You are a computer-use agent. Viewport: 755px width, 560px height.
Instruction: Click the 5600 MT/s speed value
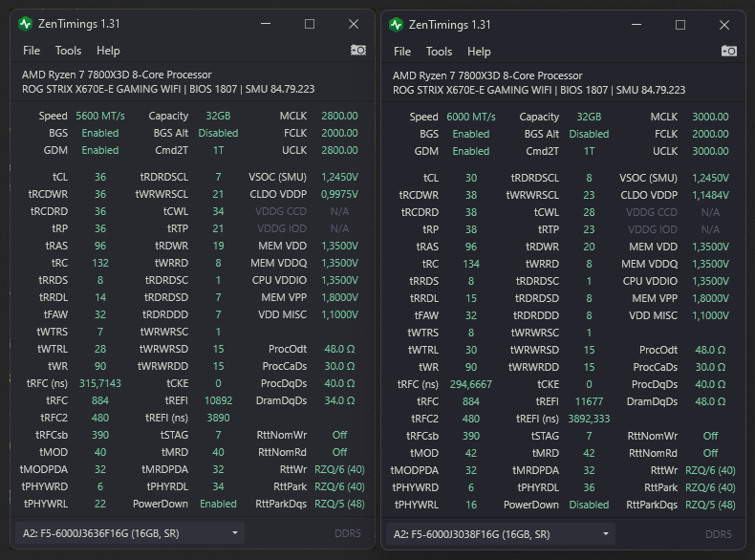[x=97, y=117]
